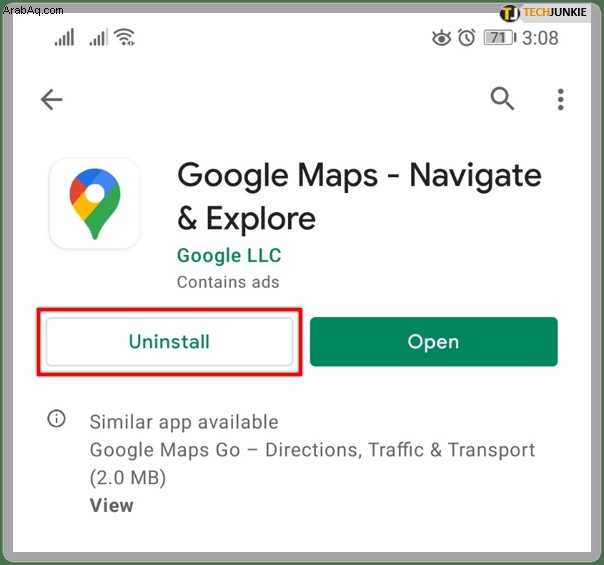
Task: Open the Google LLC developer page
Action: [x=229, y=256]
